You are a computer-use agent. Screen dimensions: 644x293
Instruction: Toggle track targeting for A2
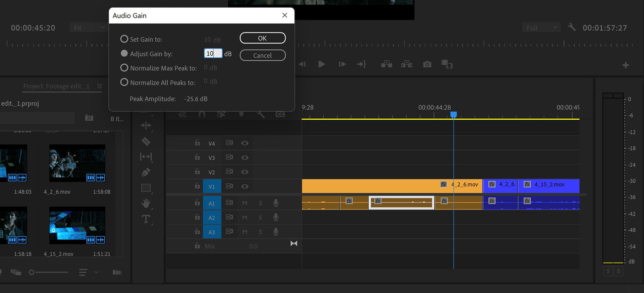point(212,218)
